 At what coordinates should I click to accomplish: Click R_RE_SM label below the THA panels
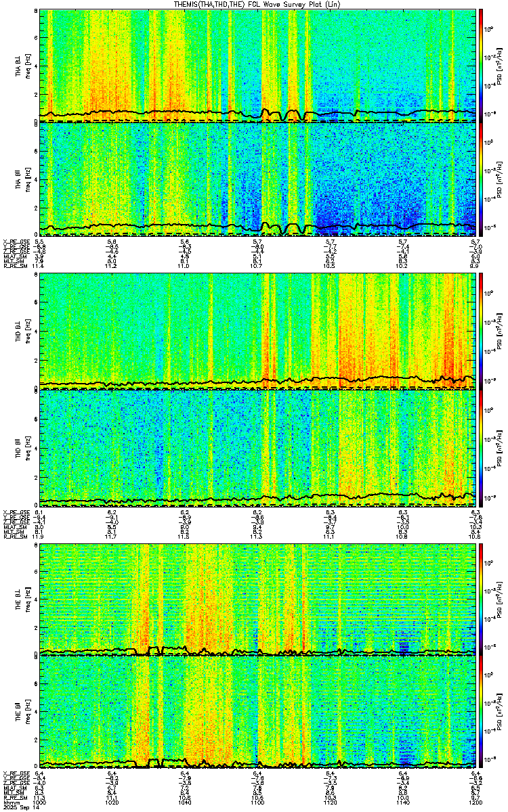click(14, 267)
